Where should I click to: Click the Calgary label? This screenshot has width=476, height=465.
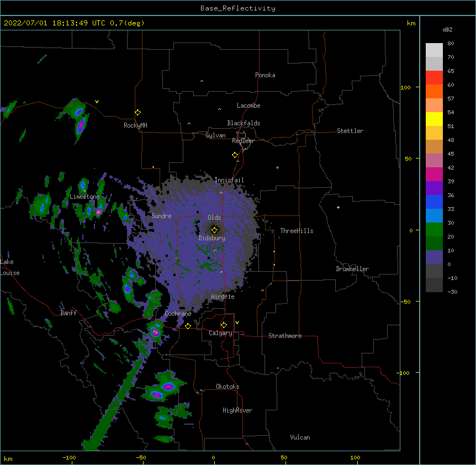pyautogui.click(x=220, y=333)
